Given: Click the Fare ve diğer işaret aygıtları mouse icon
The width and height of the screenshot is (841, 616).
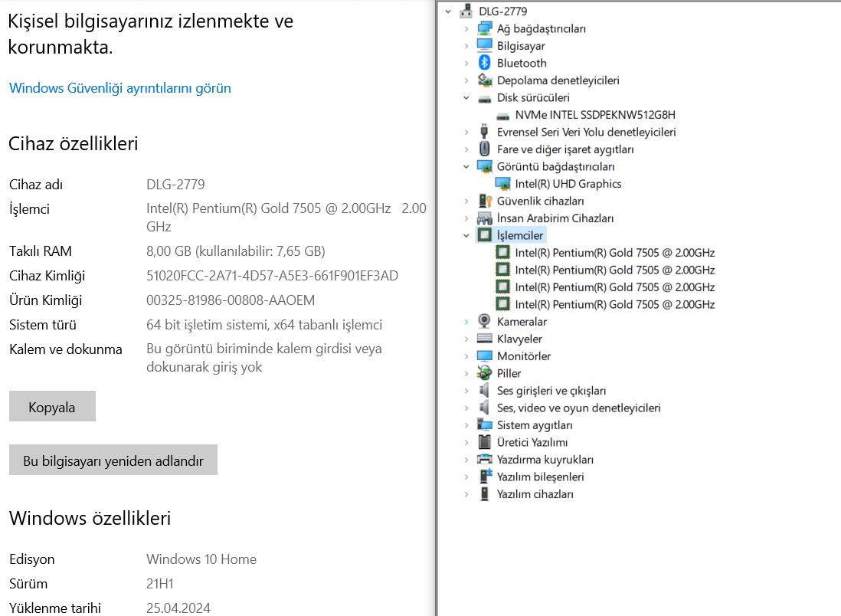Looking at the screenshot, I should [484, 149].
